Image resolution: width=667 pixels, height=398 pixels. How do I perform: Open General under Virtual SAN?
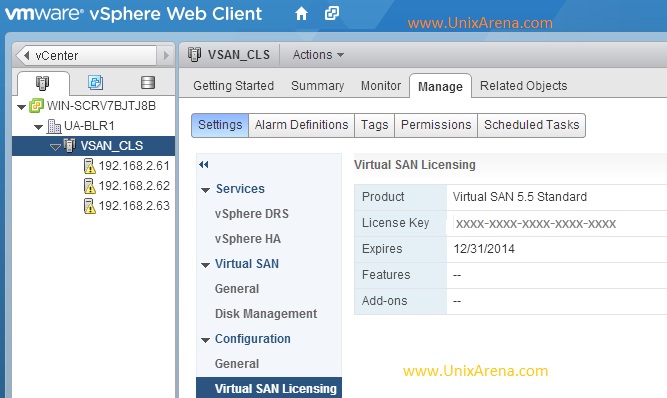(x=237, y=289)
